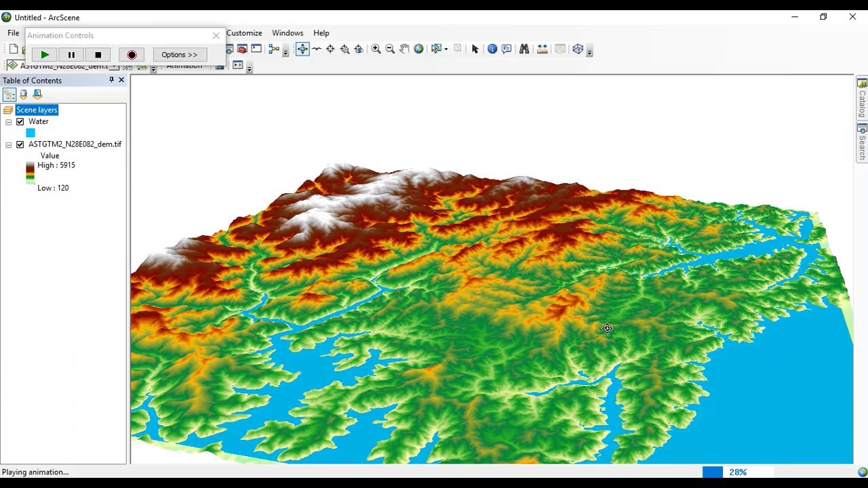This screenshot has width=868, height=488.
Task: Open the Customize menu
Action: click(x=244, y=33)
